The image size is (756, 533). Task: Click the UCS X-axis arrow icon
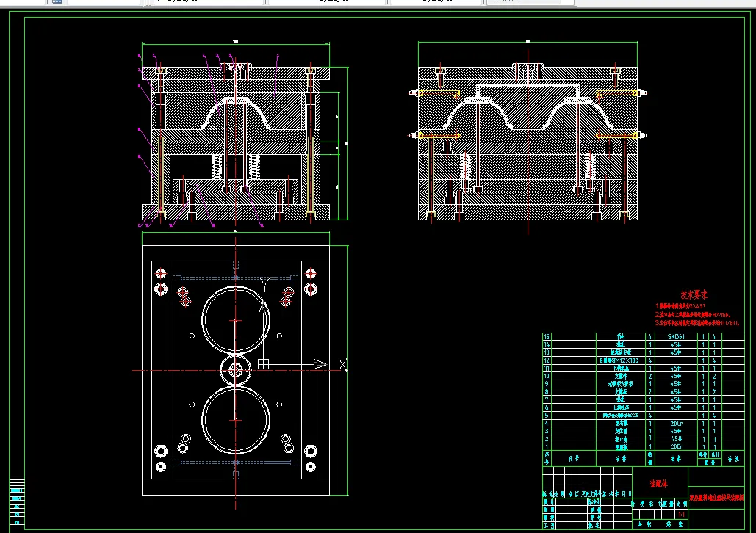320,364
